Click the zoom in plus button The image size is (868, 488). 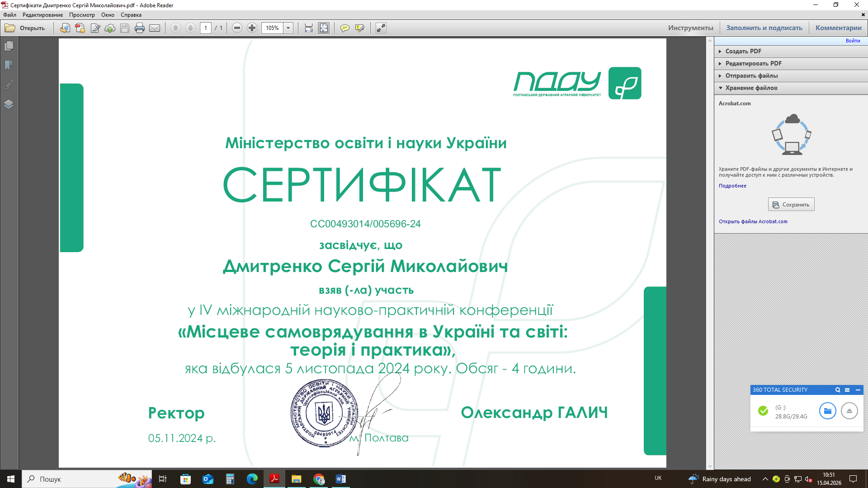point(252,28)
